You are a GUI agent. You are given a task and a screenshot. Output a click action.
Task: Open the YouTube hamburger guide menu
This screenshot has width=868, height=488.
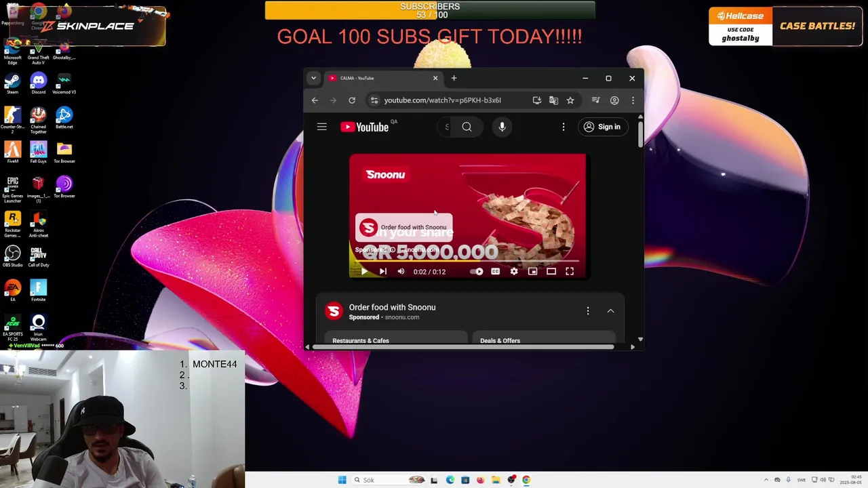322,127
